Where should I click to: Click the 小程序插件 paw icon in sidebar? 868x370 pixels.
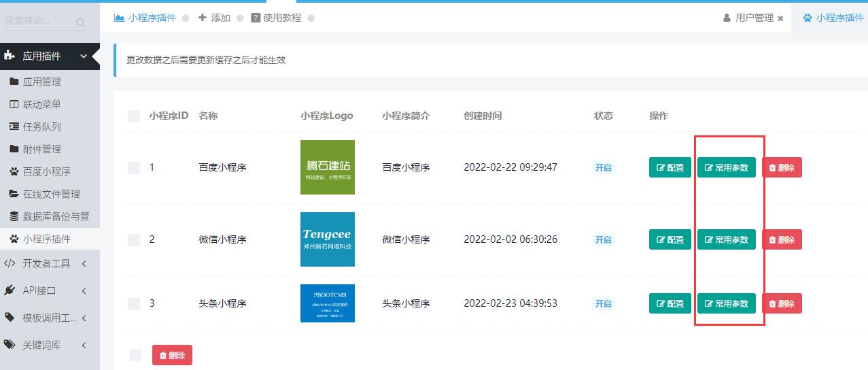click(x=14, y=239)
